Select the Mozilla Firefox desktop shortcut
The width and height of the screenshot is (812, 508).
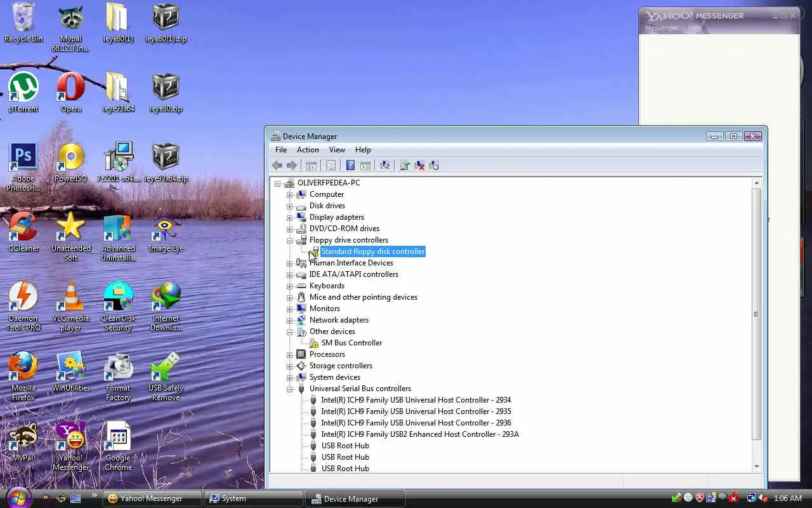click(23, 377)
